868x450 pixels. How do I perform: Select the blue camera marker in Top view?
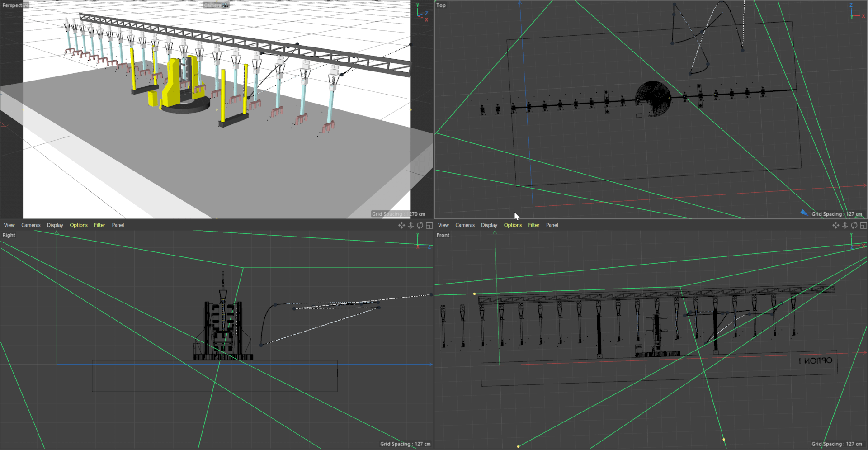(804, 213)
